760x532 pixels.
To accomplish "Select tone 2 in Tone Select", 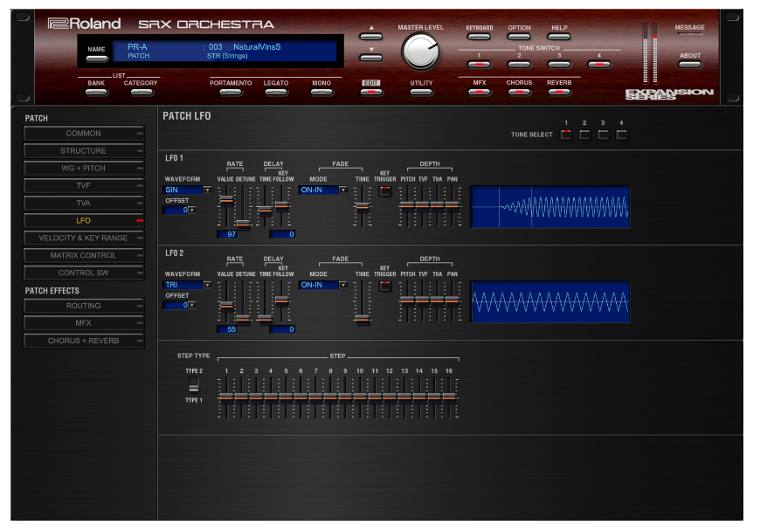I will (x=584, y=135).
